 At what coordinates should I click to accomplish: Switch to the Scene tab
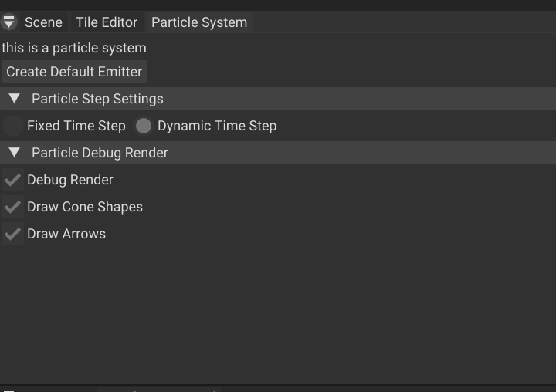pos(43,22)
